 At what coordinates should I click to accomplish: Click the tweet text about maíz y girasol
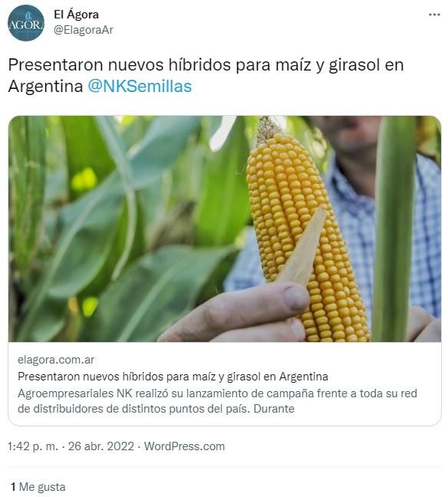[206, 75]
